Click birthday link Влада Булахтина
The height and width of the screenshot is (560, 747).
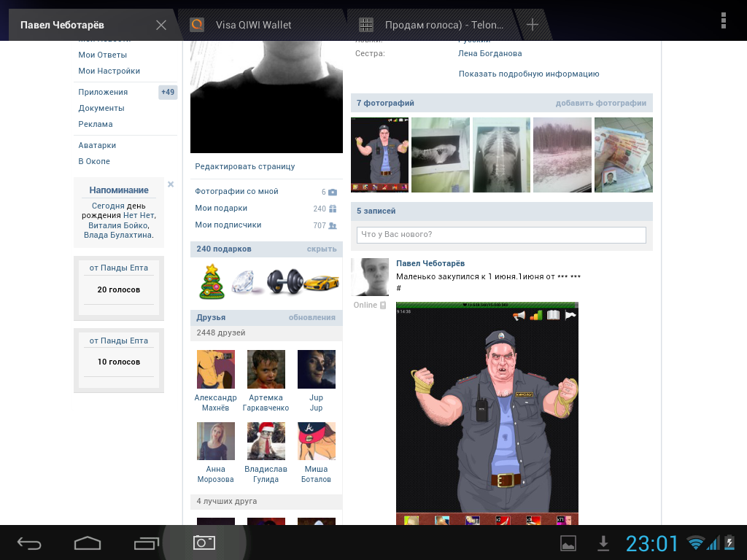[118, 235]
